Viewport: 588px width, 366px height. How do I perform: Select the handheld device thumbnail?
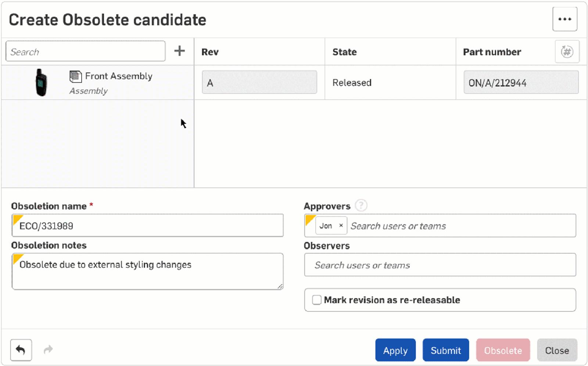tap(41, 83)
